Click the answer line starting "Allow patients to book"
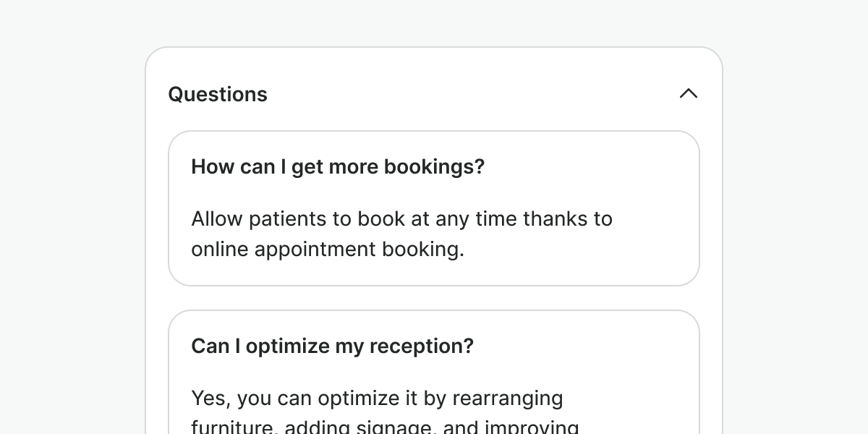This screenshot has height=434, width=868. pos(401,219)
